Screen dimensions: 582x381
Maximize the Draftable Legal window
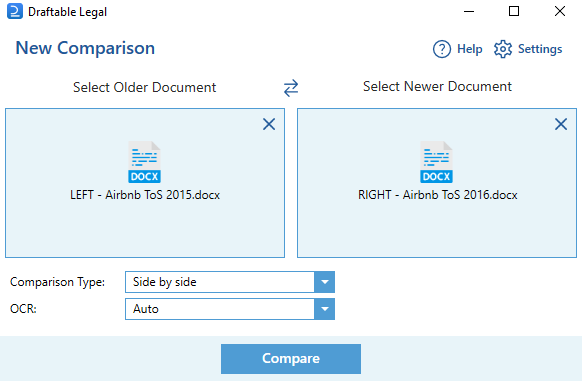(514, 12)
